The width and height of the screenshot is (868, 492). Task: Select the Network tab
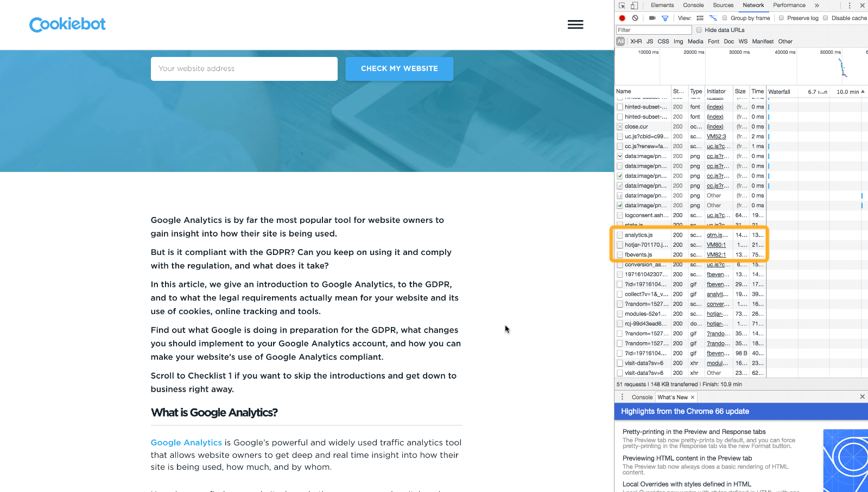(753, 5)
